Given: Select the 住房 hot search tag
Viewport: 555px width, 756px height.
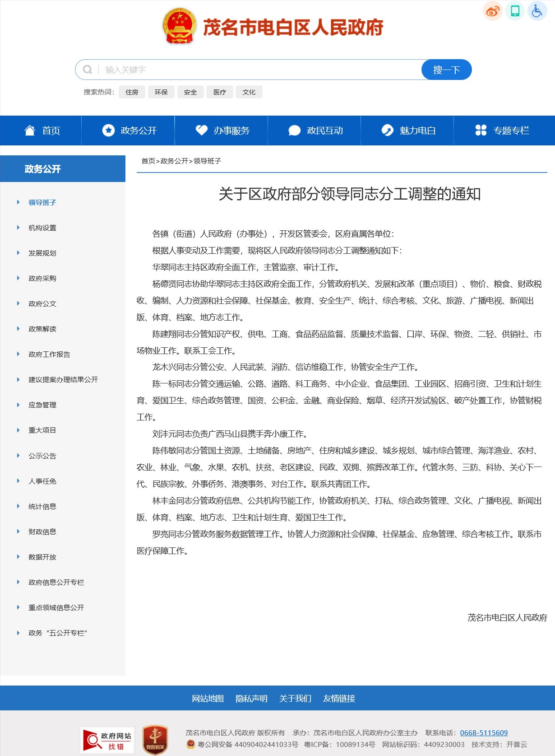Looking at the screenshot, I should [132, 92].
